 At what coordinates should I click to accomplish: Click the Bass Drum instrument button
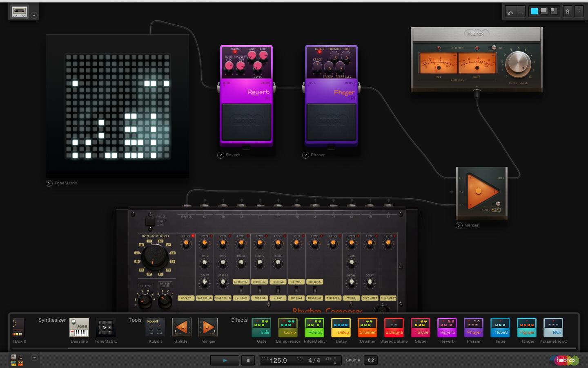click(204, 298)
